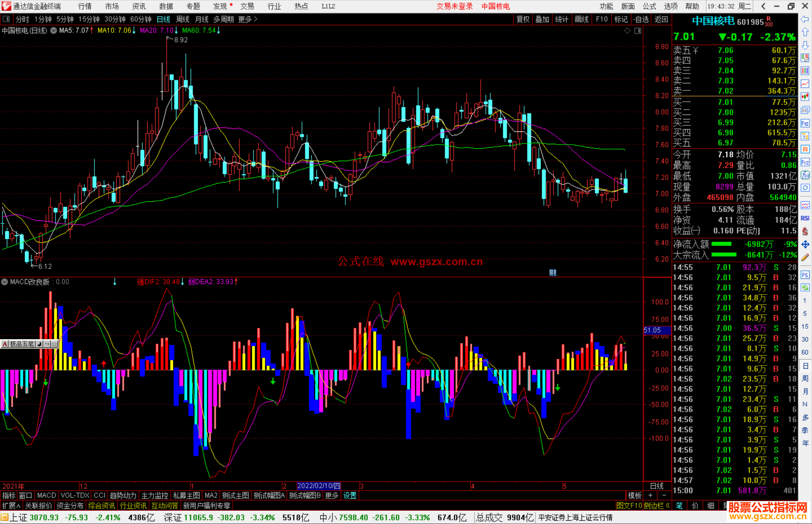This screenshot has height=524, width=812.
Task: Open the 模板 template menu
Action: tap(635, 496)
